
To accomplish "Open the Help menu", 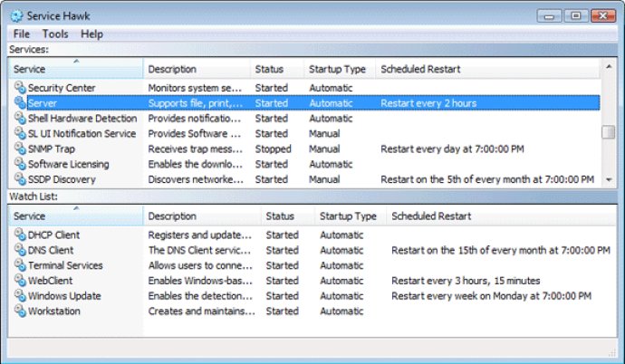I will tap(91, 34).
